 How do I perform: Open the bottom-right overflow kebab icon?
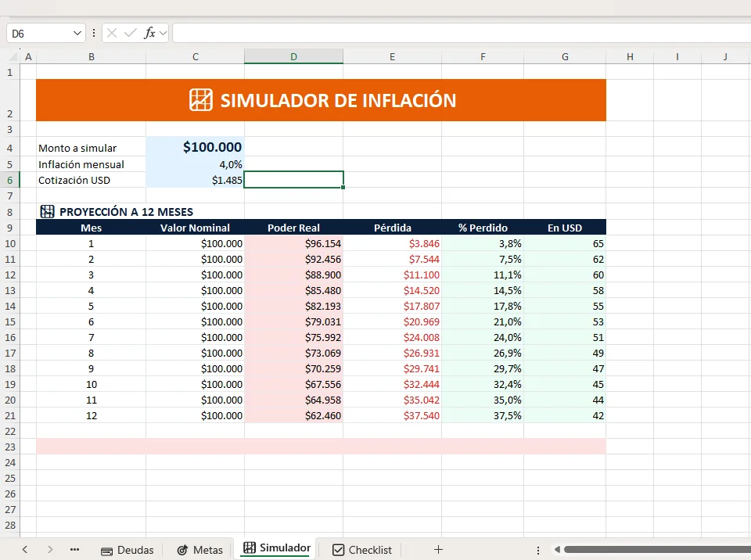[537, 550]
